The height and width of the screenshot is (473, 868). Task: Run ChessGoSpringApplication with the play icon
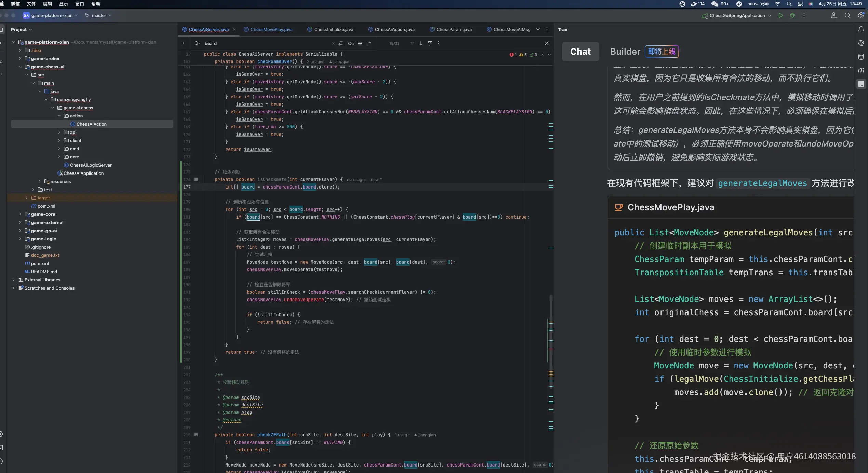click(781, 15)
